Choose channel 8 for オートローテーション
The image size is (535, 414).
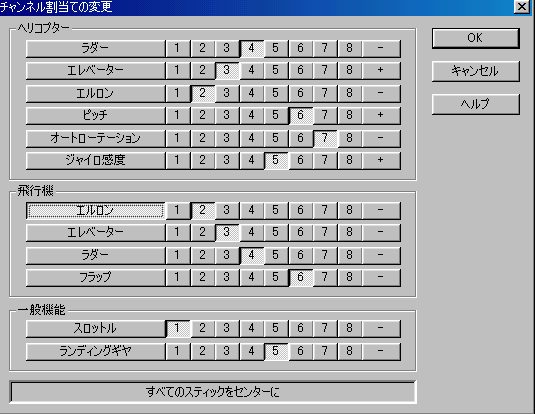click(349, 138)
